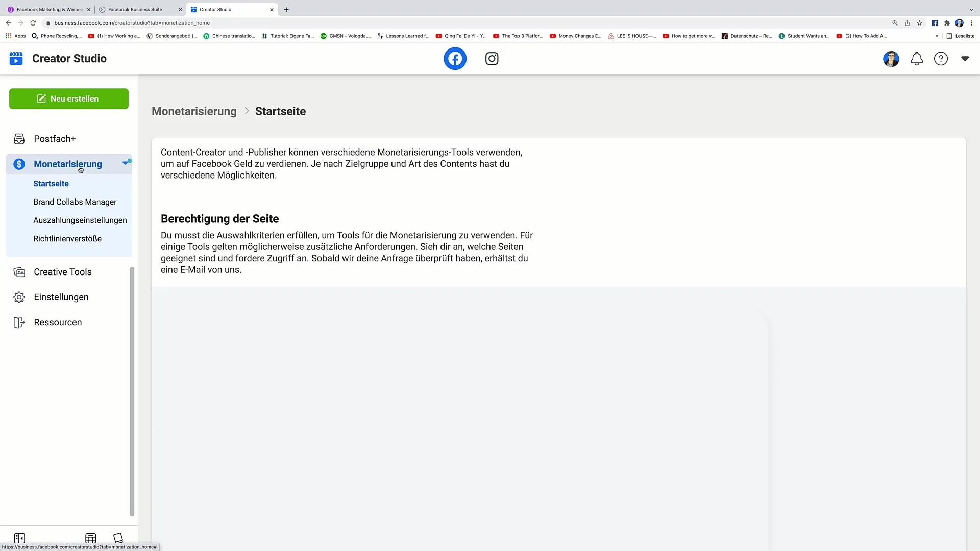The image size is (980, 551).
Task: Open a new browser tab
Action: pos(286,9)
